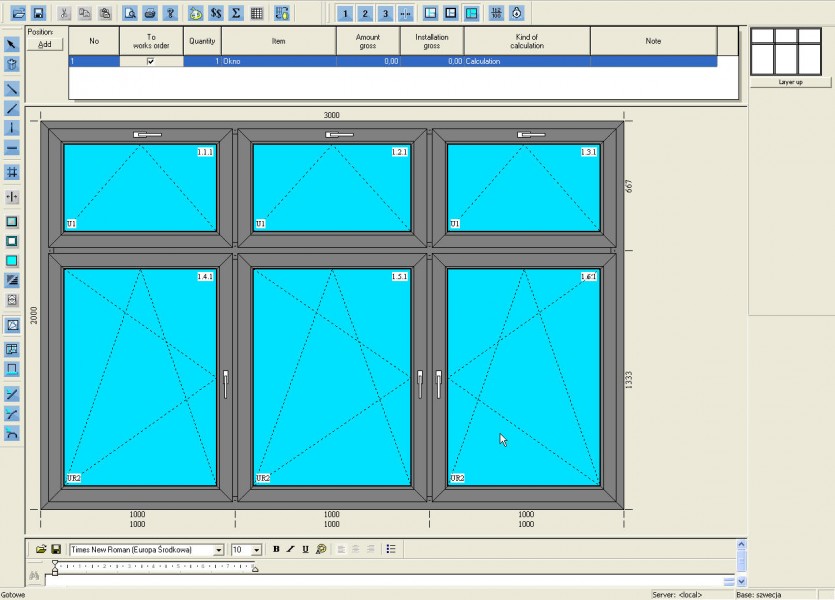Select the arch bottom left-toolbar icon
The height and width of the screenshot is (600, 835).
click(12, 433)
